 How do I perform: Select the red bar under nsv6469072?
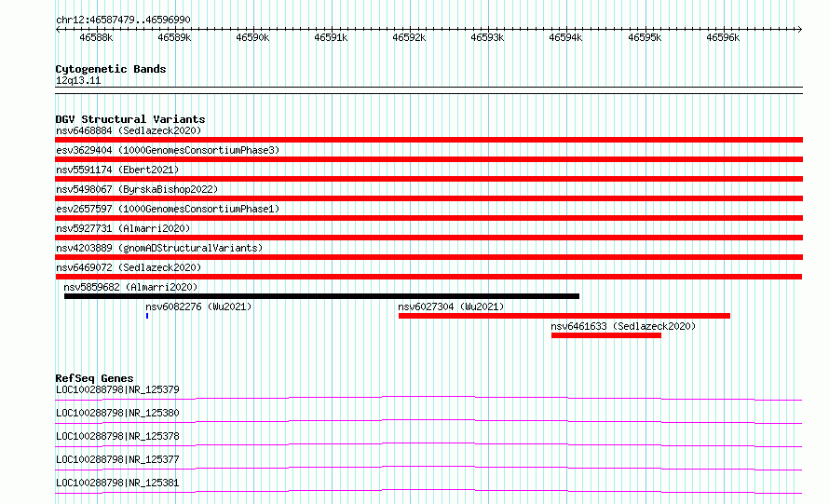pyautogui.click(x=428, y=277)
